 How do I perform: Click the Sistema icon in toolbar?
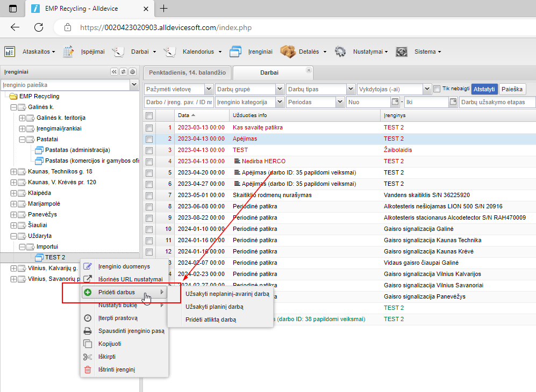401,52
